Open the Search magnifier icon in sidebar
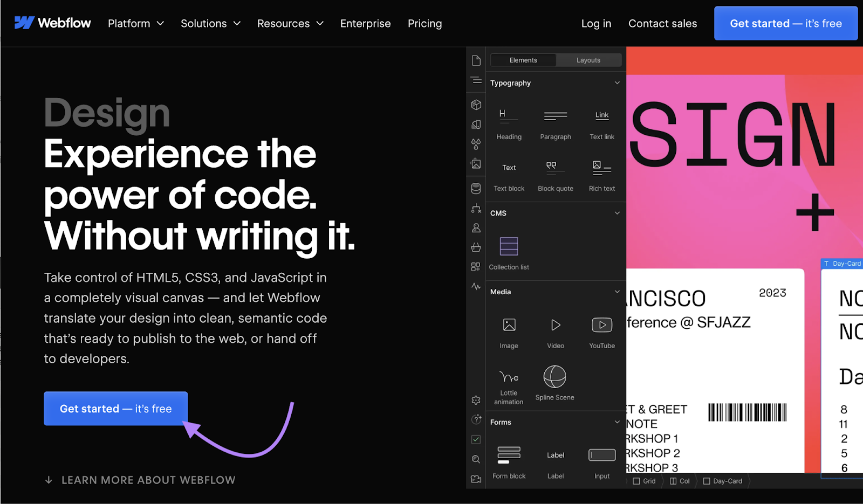Screen dimensions: 863x504 pyautogui.click(x=476, y=459)
